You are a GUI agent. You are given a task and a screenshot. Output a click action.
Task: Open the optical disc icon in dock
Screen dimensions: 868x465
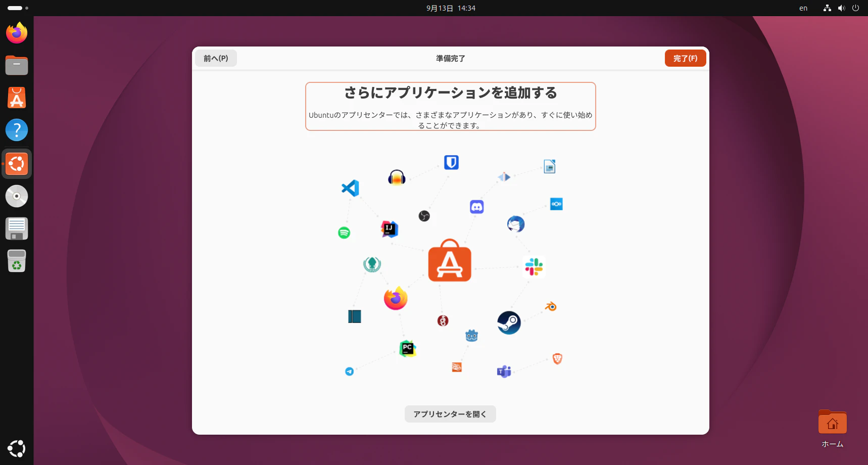(17, 196)
